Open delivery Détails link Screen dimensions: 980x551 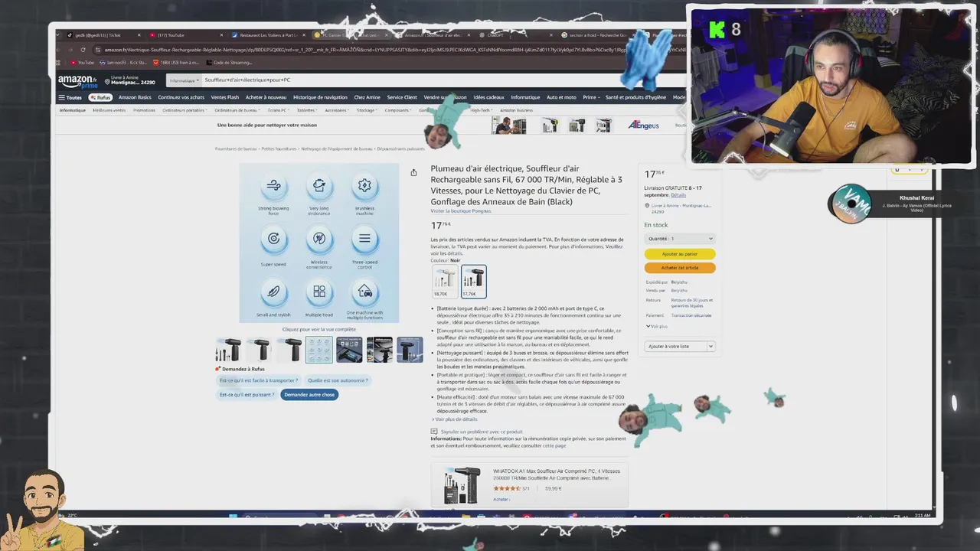pos(678,195)
